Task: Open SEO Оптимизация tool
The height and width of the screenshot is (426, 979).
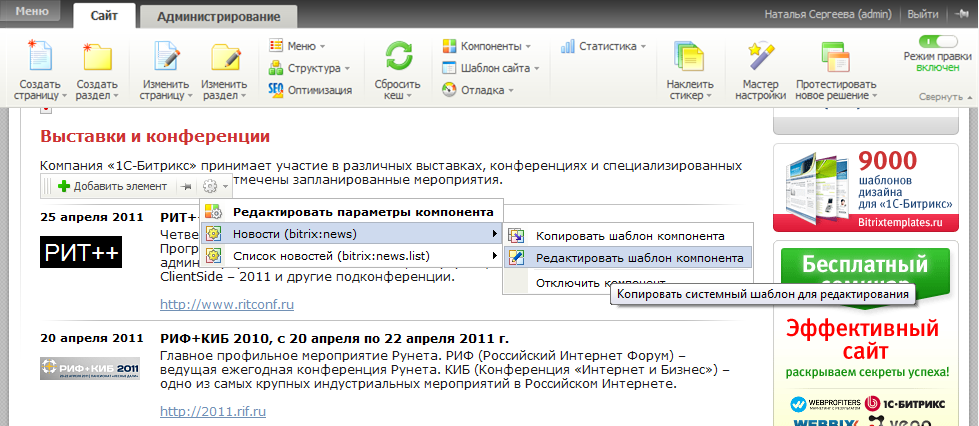Action: (310, 90)
